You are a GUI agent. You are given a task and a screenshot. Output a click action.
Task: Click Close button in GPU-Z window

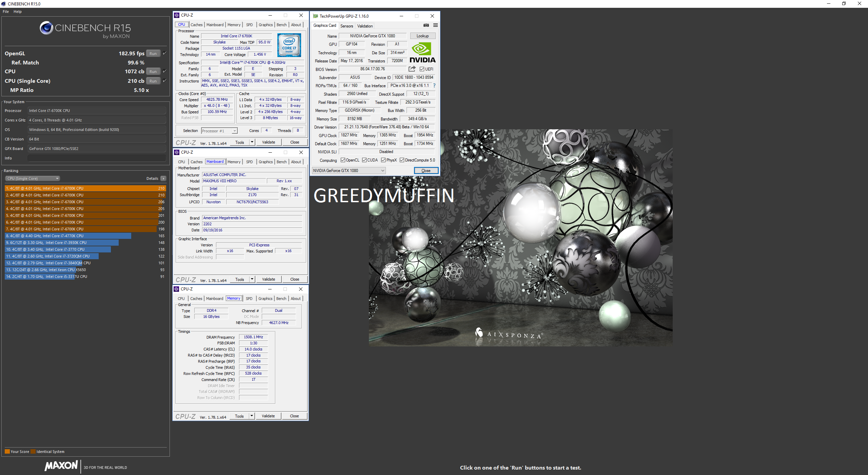[x=426, y=171]
